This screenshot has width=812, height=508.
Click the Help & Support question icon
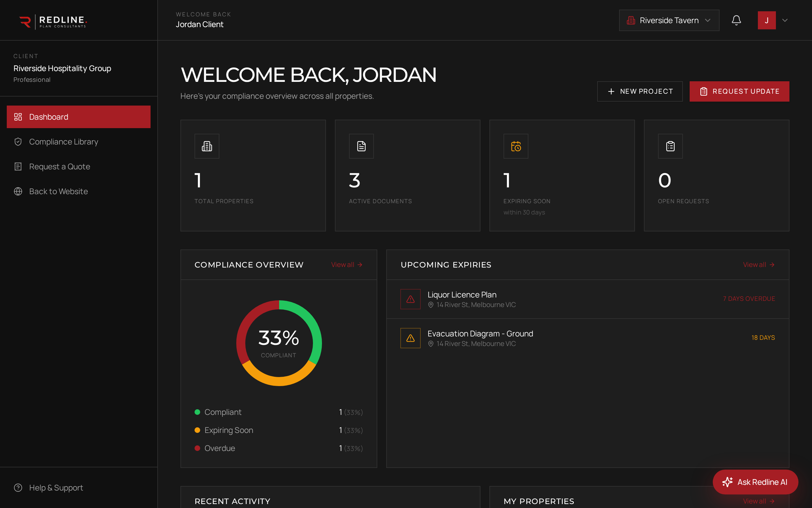(18, 487)
